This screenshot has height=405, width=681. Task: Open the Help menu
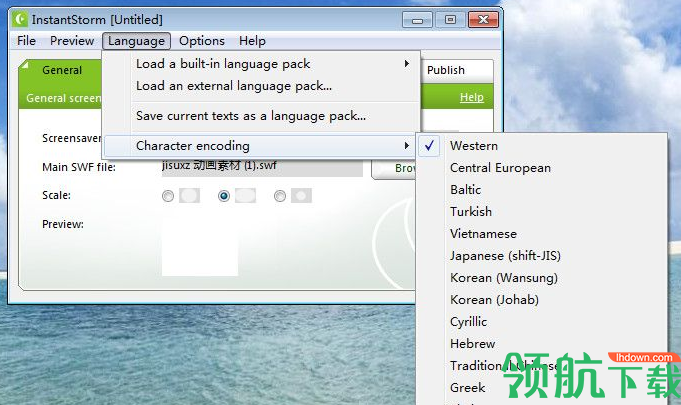tap(252, 41)
